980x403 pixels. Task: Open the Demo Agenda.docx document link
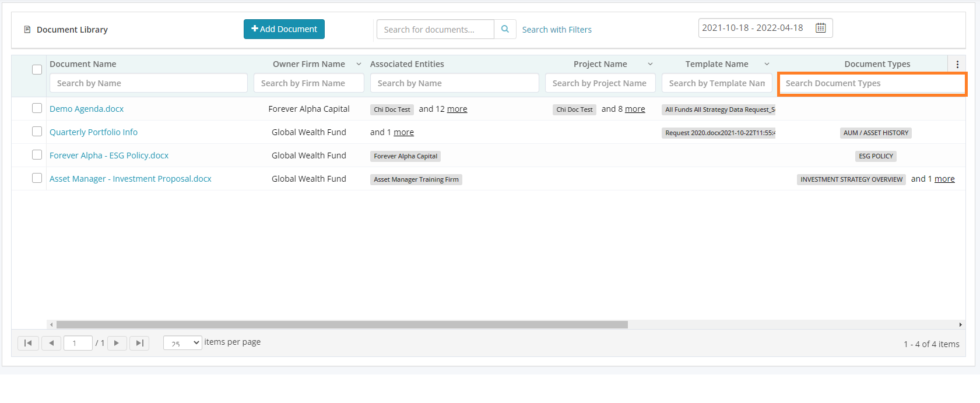86,109
